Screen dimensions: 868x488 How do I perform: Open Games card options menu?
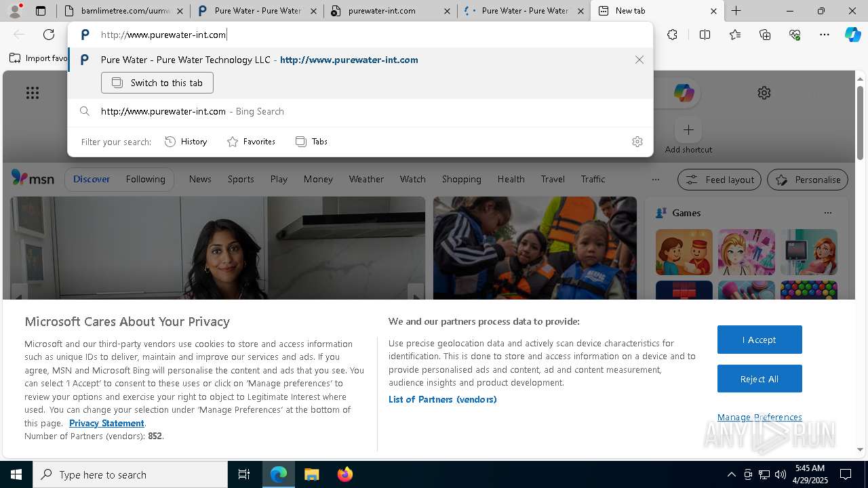point(827,213)
